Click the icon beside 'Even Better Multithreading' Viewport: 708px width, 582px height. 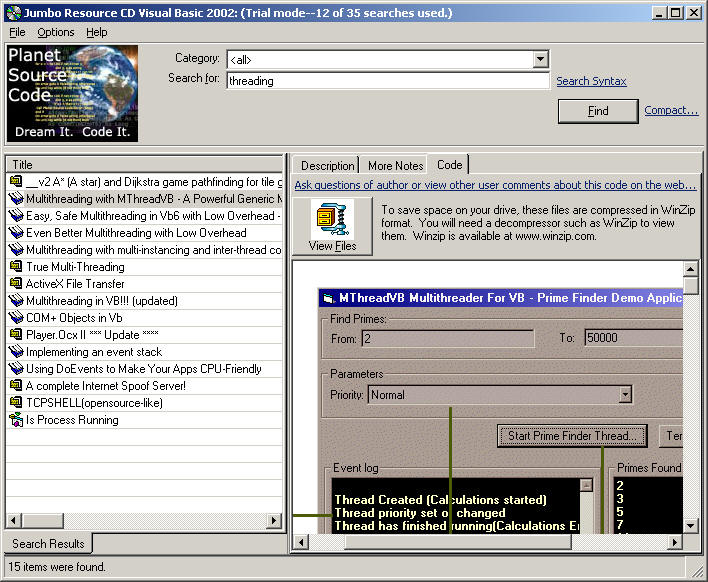pos(16,233)
